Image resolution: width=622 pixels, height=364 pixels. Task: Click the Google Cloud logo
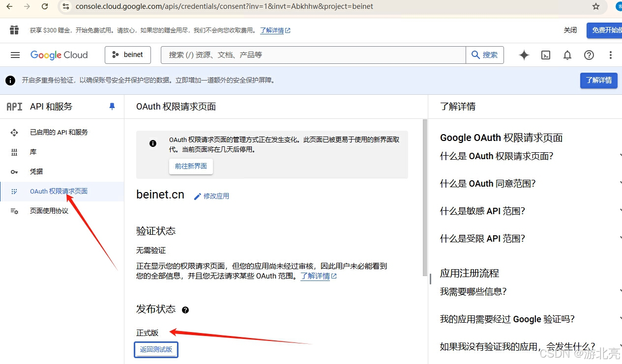tap(59, 55)
